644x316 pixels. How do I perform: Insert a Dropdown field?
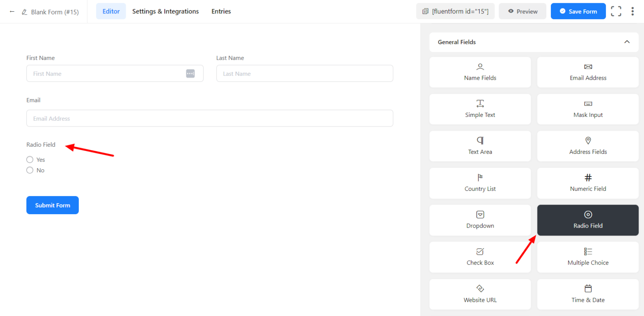point(480,220)
